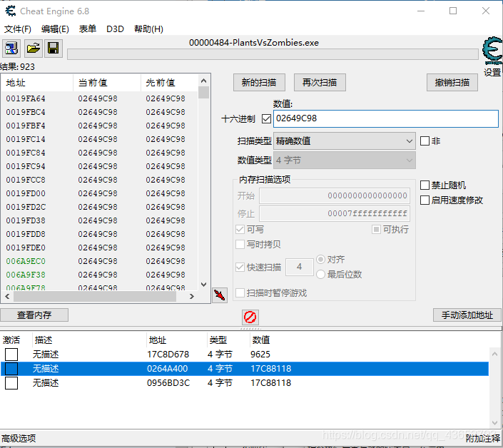Click 附加注释 at bottom right
The image size is (503, 448).
[483, 439]
